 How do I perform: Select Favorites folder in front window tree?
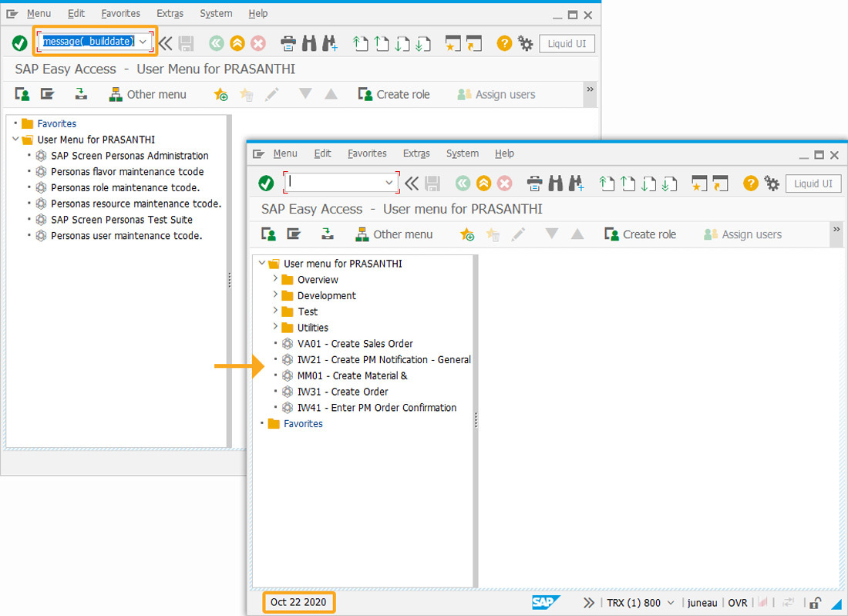(x=303, y=423)
